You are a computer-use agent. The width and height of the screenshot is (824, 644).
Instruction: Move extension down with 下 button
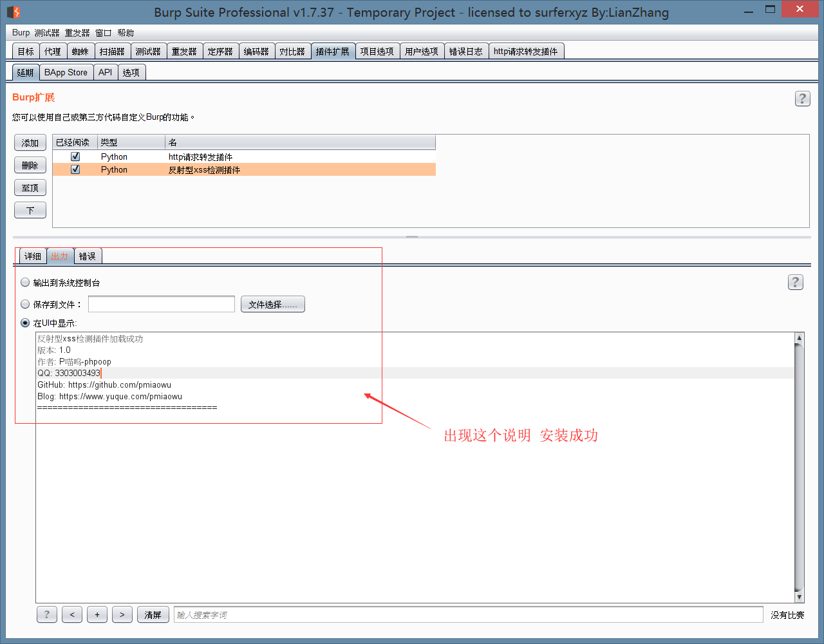tap(30, 211)
